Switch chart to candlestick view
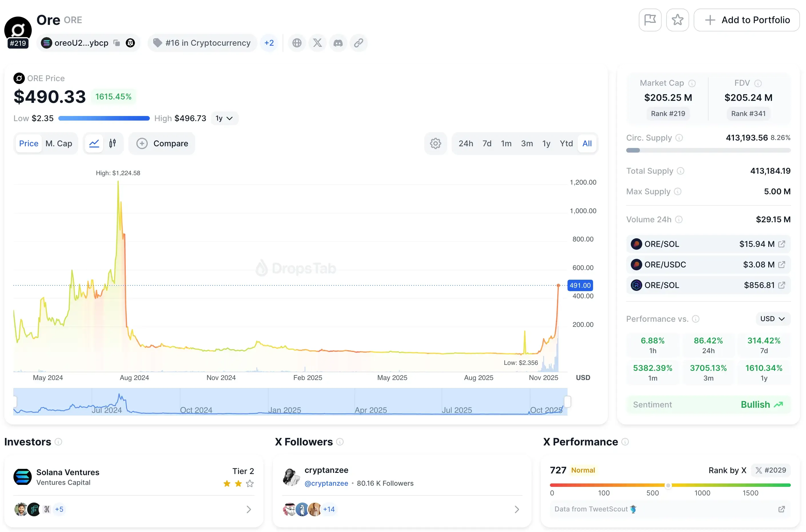The image size is (806, 532). (113, 143)
